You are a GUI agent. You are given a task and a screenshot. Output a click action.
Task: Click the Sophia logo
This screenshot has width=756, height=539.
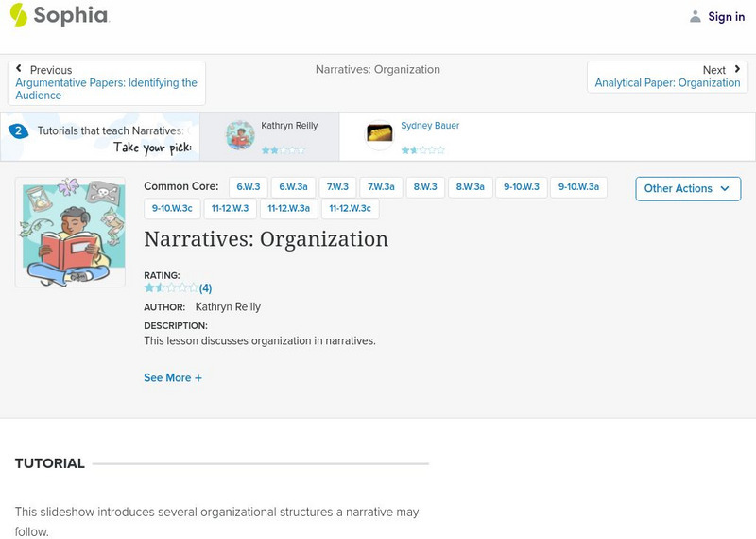[59, 16]
